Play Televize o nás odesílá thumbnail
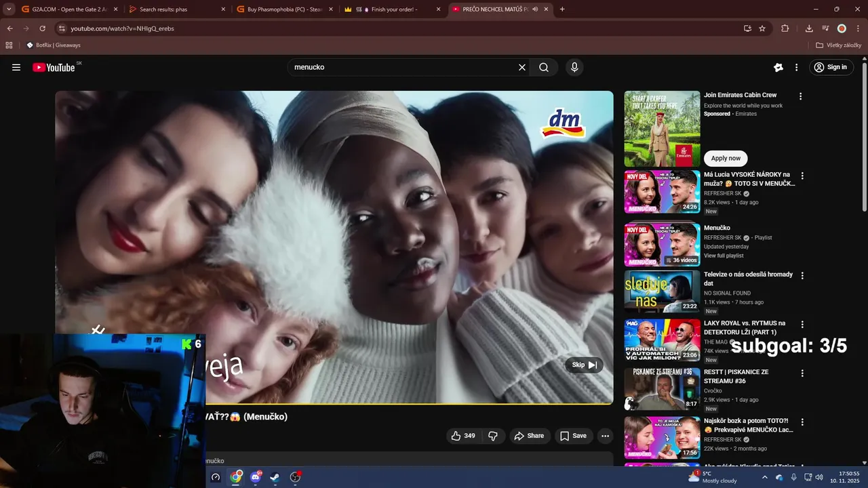This screenshot has height=488, width=868. click(662, 291)
